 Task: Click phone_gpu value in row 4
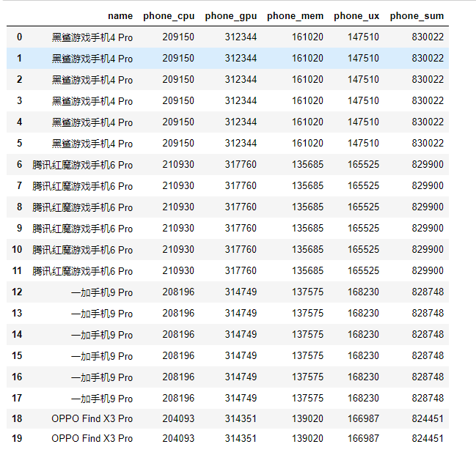click(241, 122)
